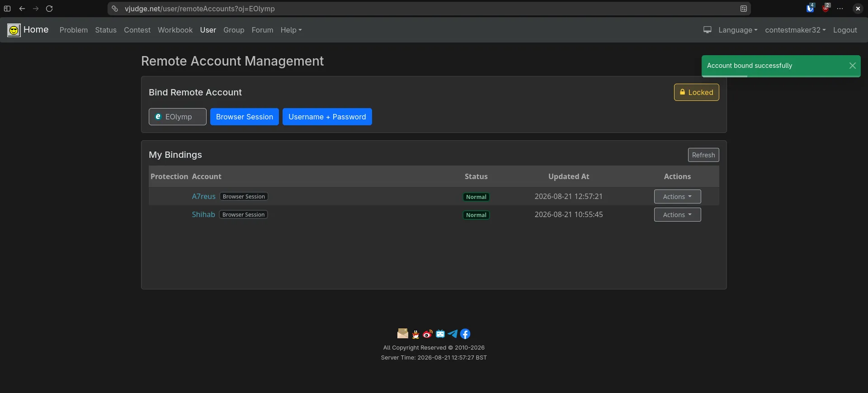Click the browser forward arrow
The height and width of the screenshot is (393, 868).
point(36,9)
